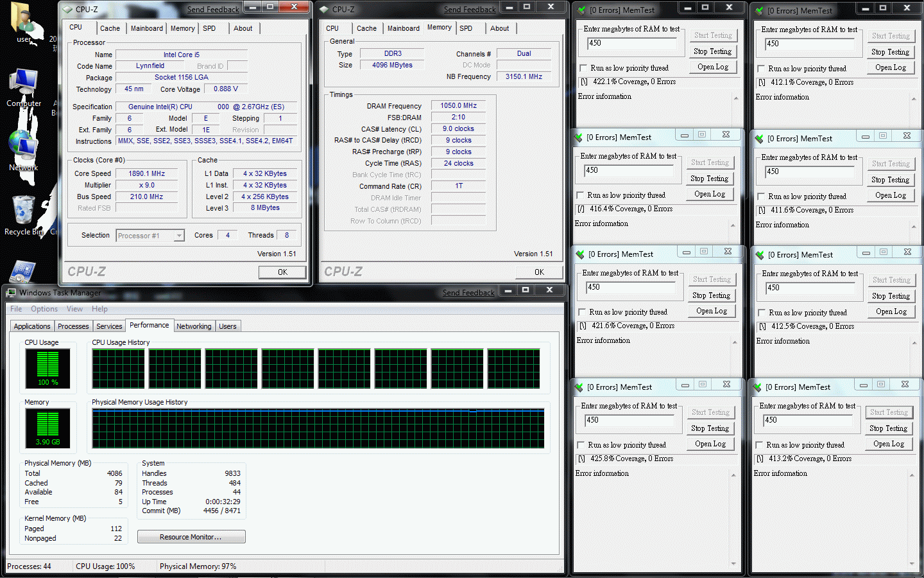Enable low priority thread in 422.1% coverage MemTest
This screenshot has height=578, width=924.
[583, 68]
